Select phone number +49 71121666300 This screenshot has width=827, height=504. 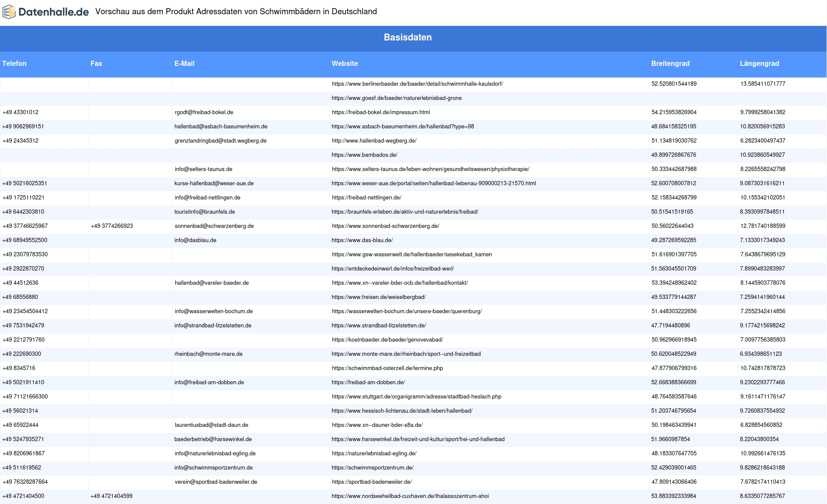[25, 397]
